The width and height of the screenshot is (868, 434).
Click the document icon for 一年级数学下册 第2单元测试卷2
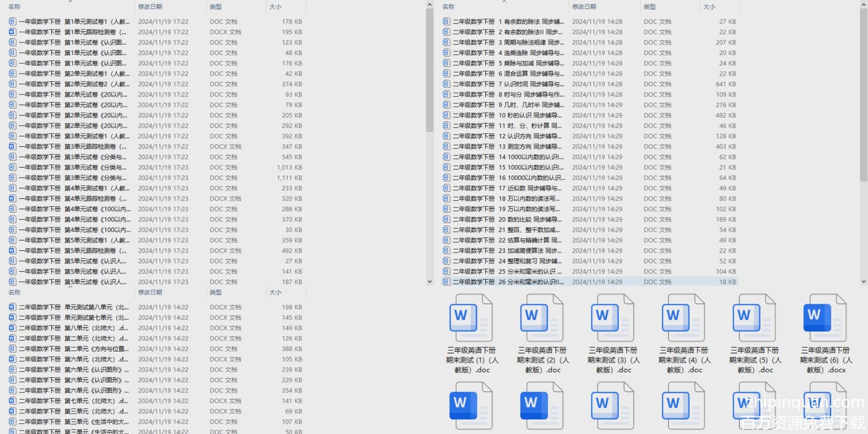coord(12,84)
